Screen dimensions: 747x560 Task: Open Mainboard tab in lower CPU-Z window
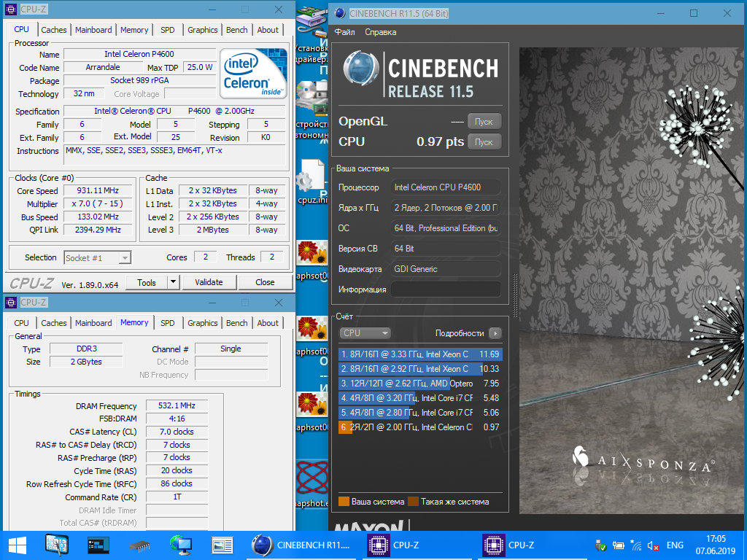93,323
